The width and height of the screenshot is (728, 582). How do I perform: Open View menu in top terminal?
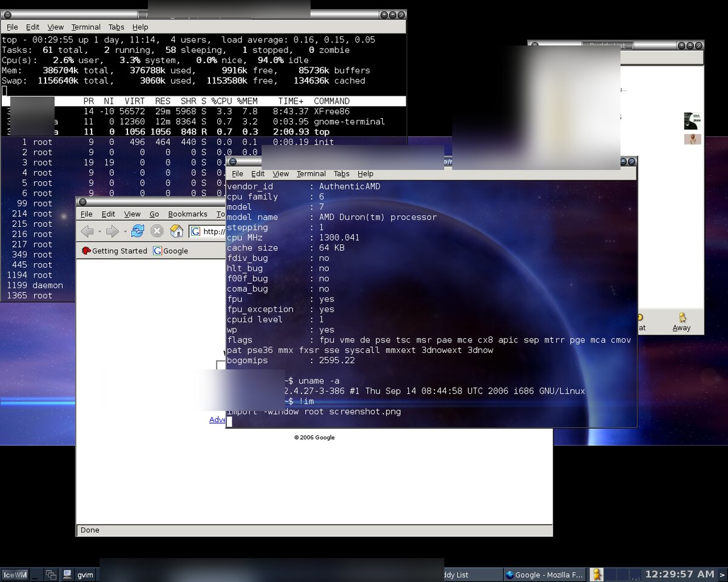55,27
